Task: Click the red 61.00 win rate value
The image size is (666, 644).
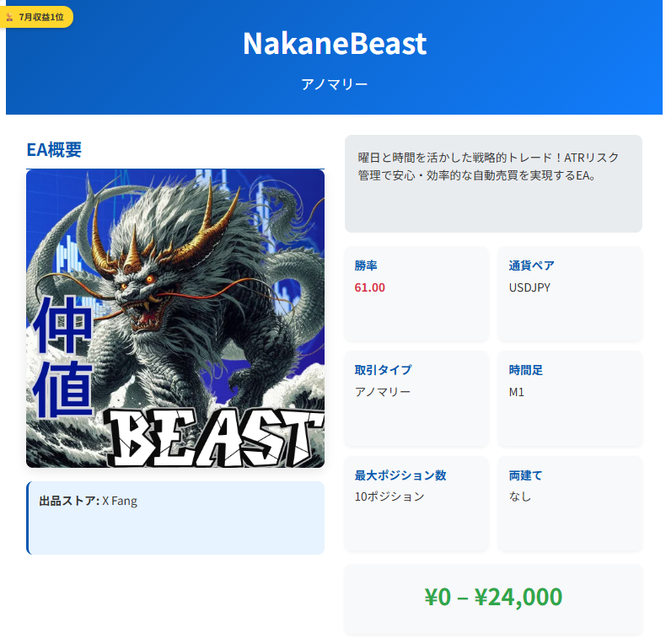Action: tap(369, 287)
